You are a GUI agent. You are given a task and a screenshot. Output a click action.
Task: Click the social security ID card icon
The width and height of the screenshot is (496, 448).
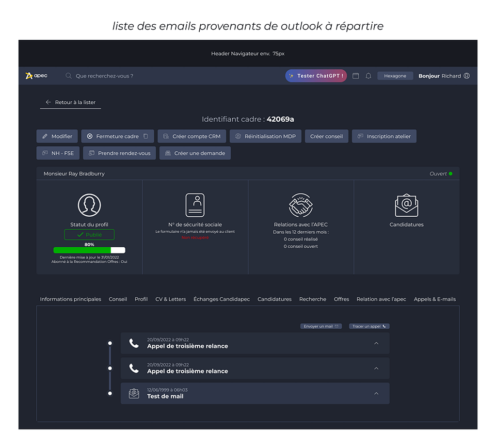pyautogui.click(x=195, y=205)
